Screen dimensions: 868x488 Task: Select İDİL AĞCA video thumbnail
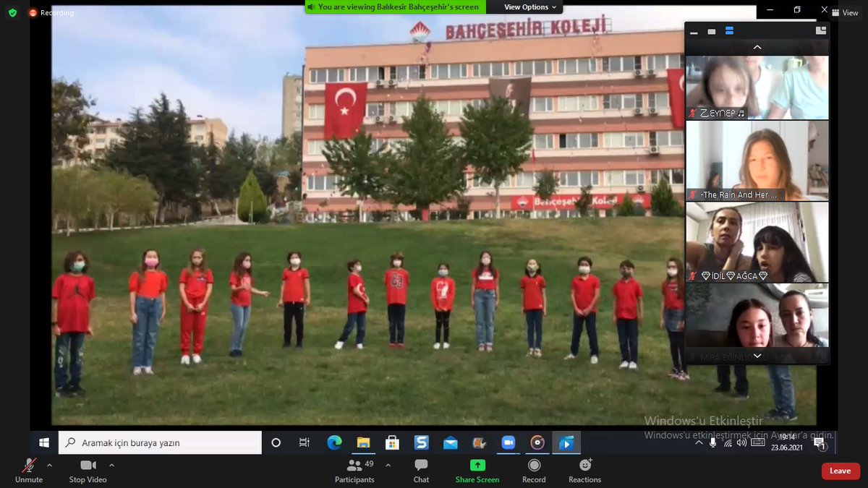[x=757, y=242]
